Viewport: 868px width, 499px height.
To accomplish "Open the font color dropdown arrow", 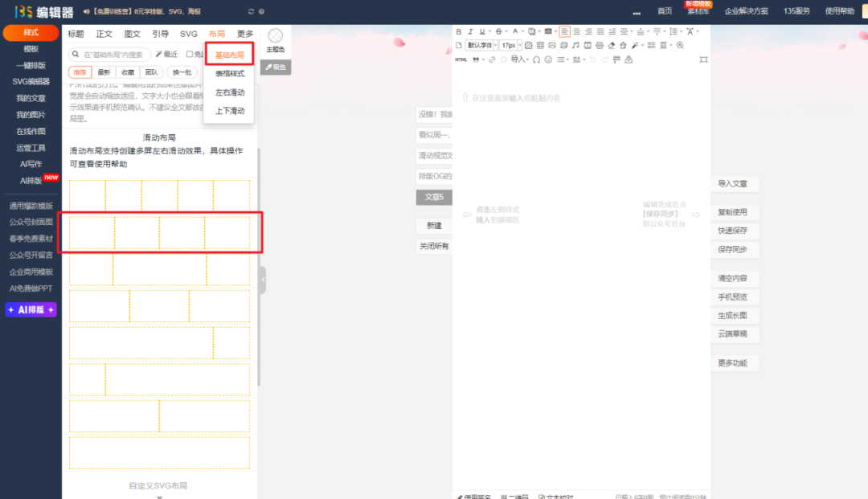I will pyautogui.click(x=522, y=31).
